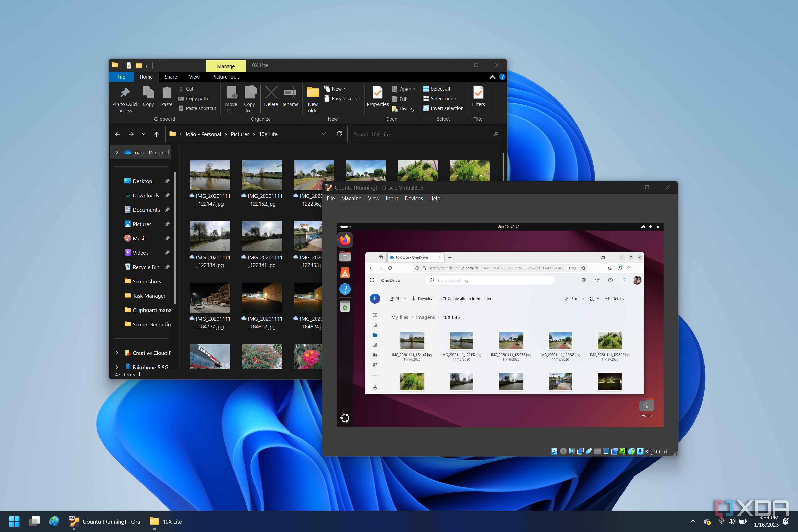Click Refresh button in Explorer address bar

[x=339, y=134]
